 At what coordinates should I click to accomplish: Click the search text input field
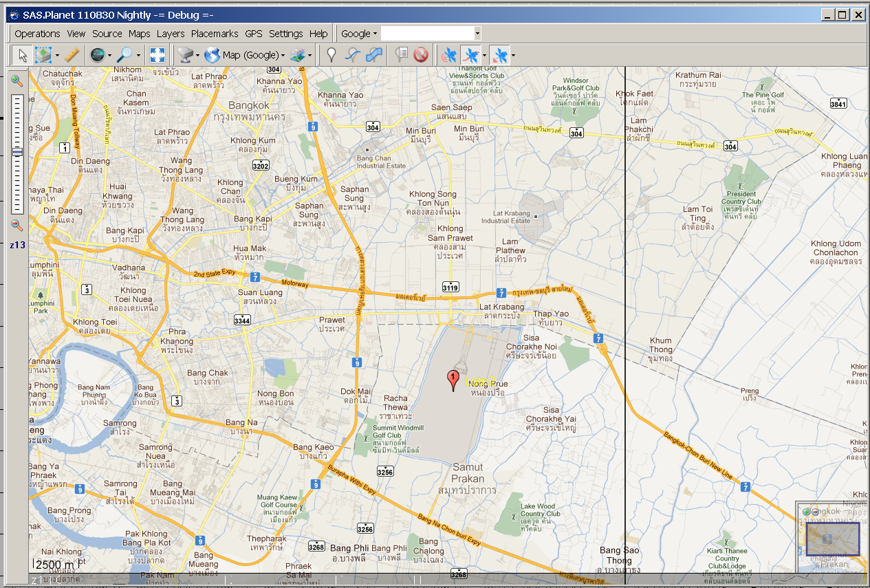pos(427,34)
